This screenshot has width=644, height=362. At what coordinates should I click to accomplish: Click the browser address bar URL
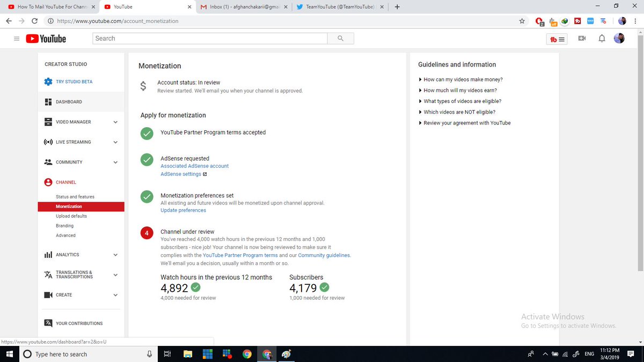pyautogui.click(x=118, y=21)
